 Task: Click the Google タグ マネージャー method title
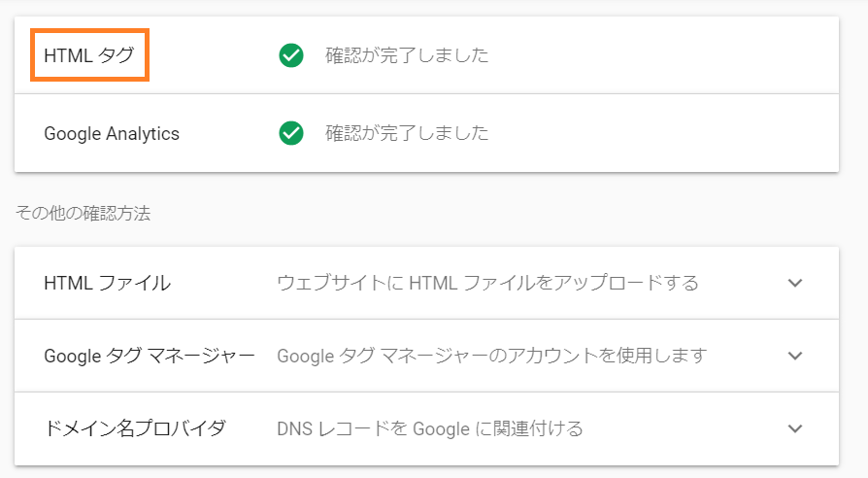coord(150,356)
